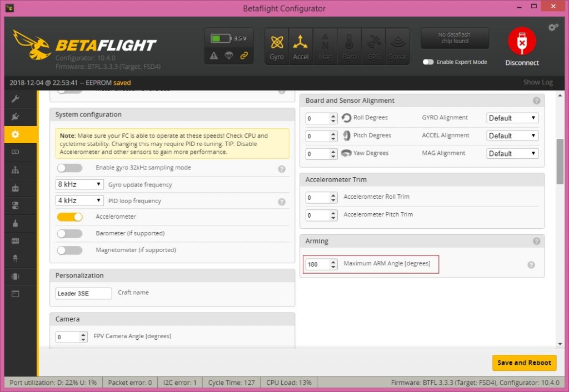Enable gyro 32kHz sampling mode
This screenshot has height=392, width=569.
pos(69,168)
